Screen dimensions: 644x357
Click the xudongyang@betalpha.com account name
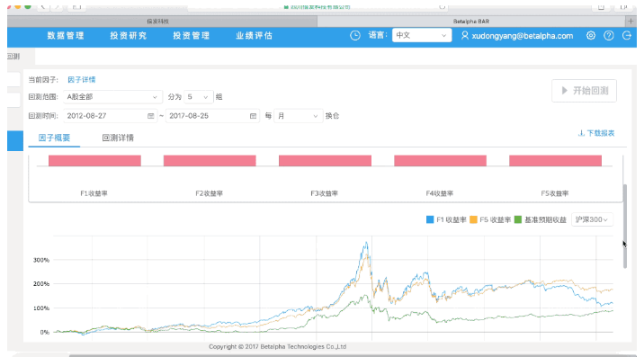click(522, 36)
